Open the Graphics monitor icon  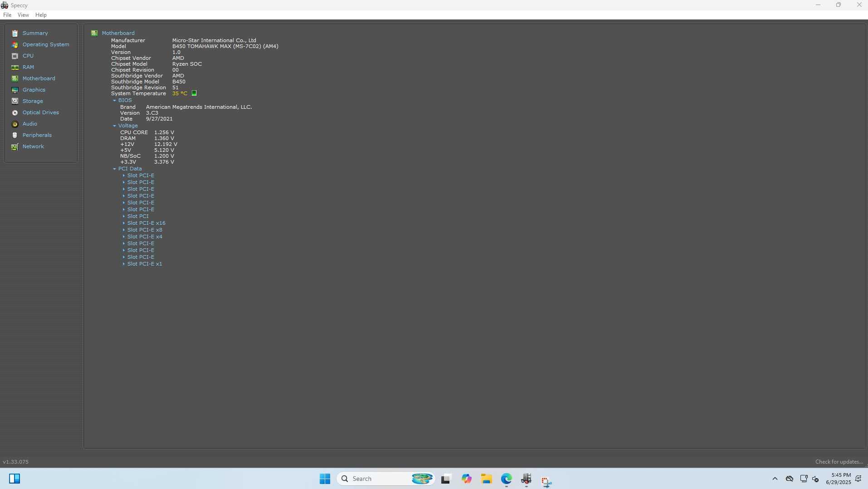(x=15, y=90)
